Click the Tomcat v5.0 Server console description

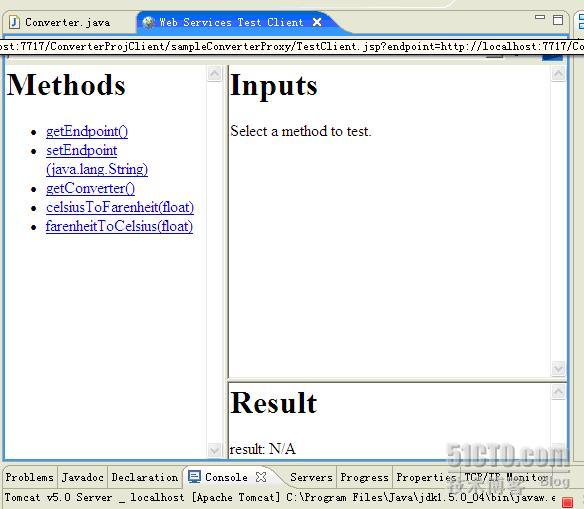[x=279, y=497]
